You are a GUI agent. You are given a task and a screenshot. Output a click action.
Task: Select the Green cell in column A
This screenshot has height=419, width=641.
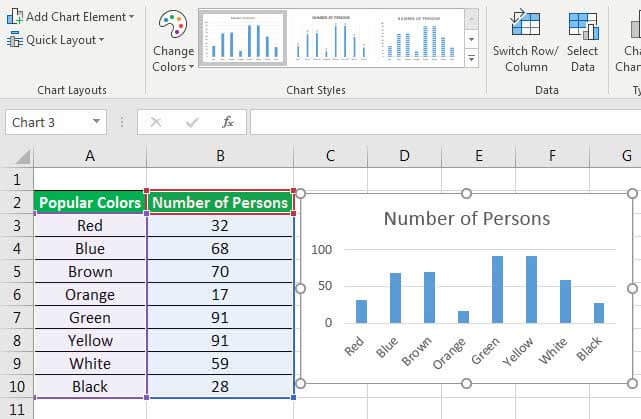(x=90, y=318)
